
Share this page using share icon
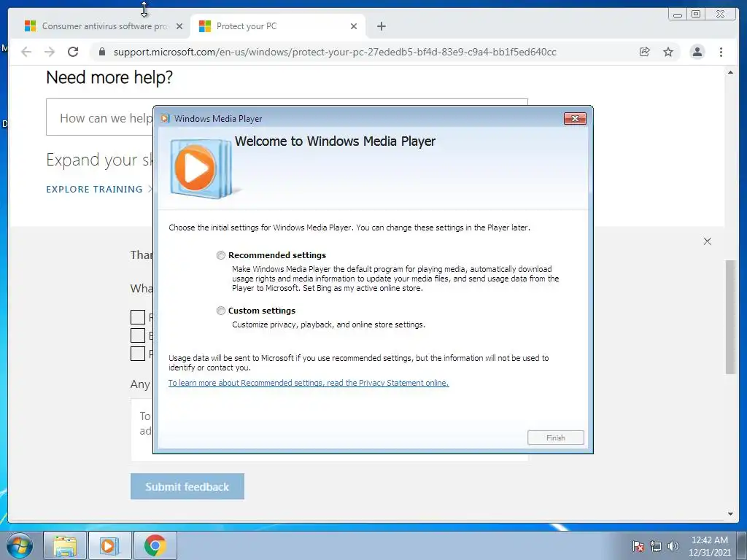[645, 52]
